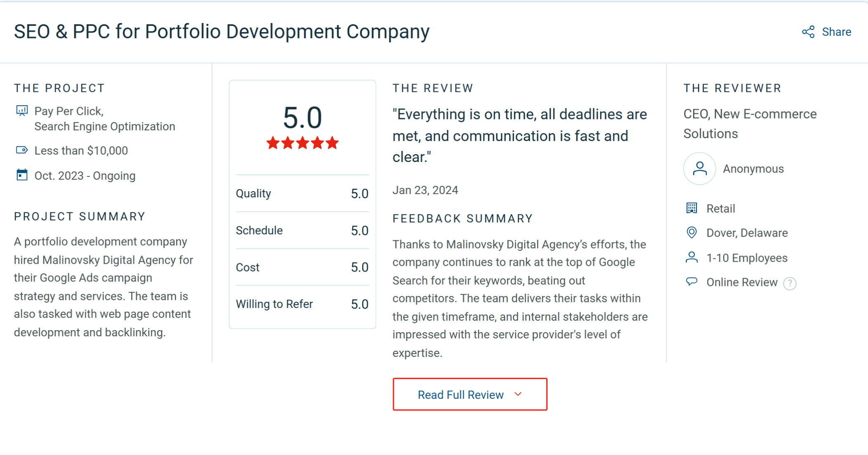Click the employees person icon
This screenshot has width=868, height=455.
tap(691, 258)
